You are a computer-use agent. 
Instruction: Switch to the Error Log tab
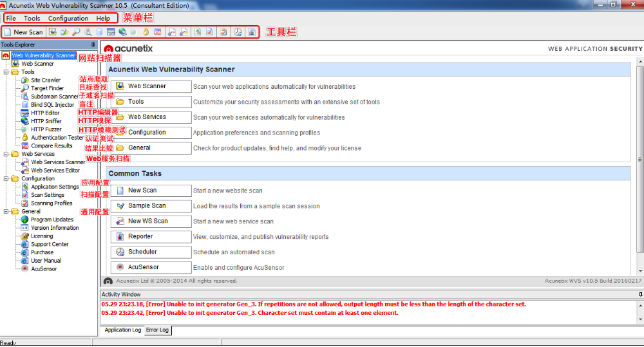coord(157,330)
